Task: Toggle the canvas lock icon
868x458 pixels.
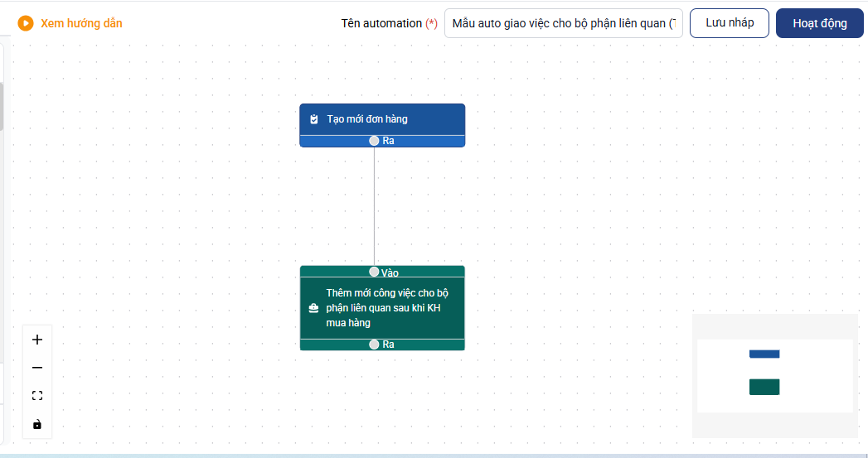Action: [x=36, y=424]
